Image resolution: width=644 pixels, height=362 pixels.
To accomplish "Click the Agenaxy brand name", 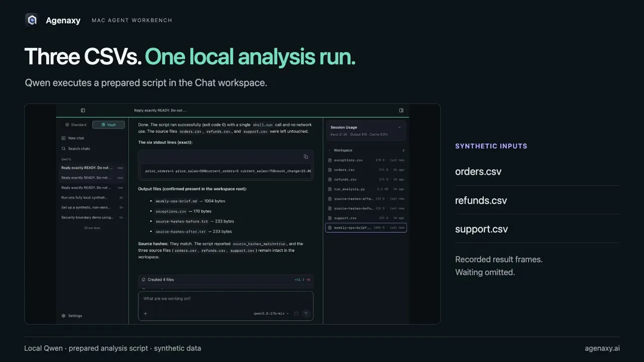I will pos(63,21).
